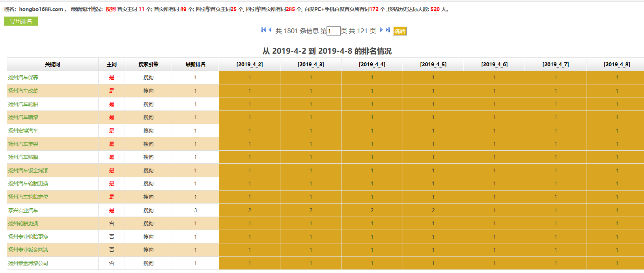Viewport: 644px width, 273px height.
Task: Click the yellow 跳转 jump button
Action: click(400, 31)
